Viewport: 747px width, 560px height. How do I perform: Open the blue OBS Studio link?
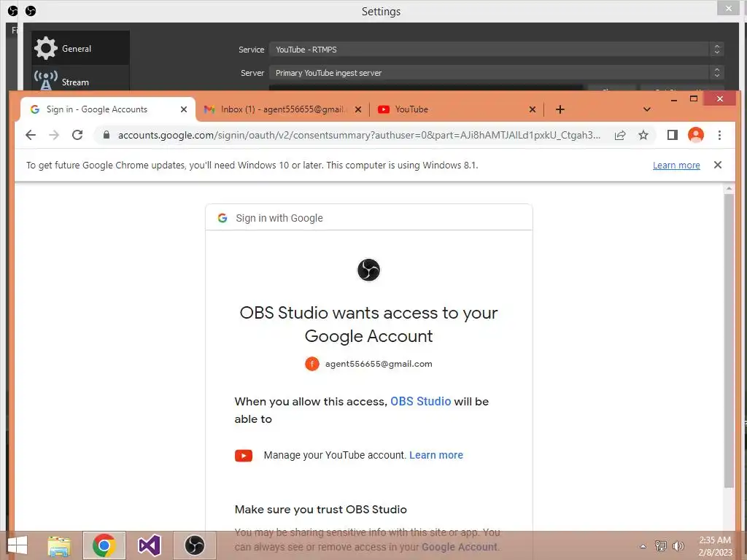420,402
